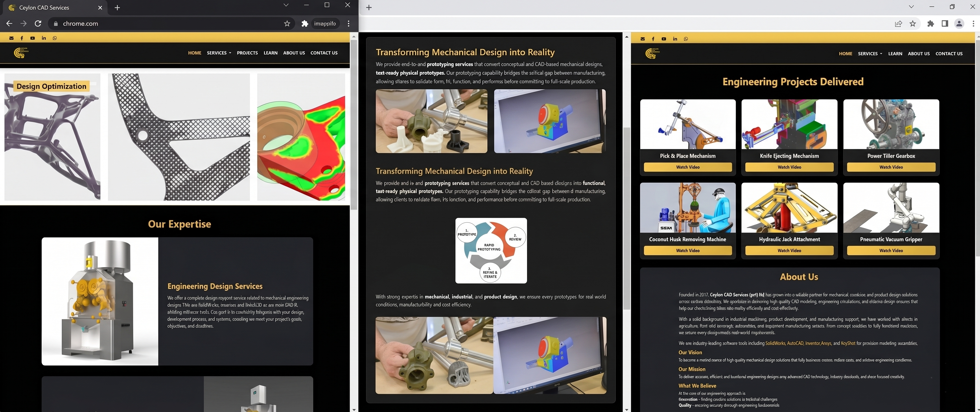This screenshot has width=980, height=412.
Task: Watch the Pick & Place Mechanism video
Action: point(688,167)
